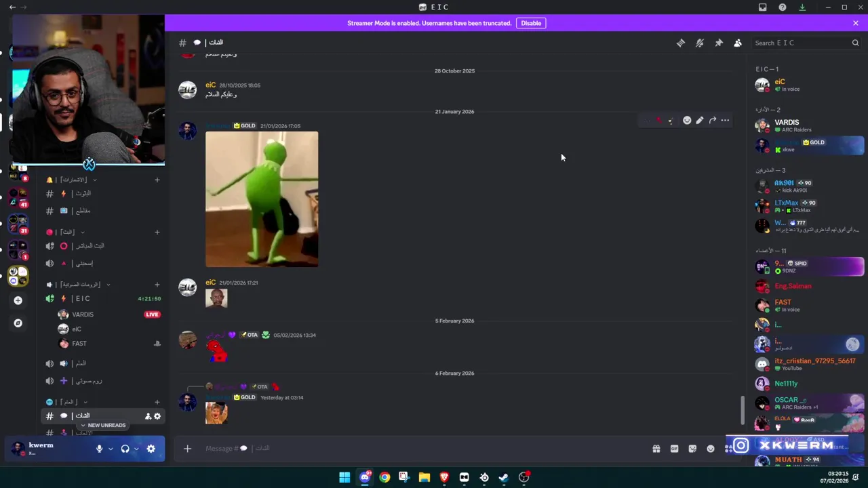Click Add a Server plus button
The width and height of the screenshot is (868, 488).
point(18,300)
